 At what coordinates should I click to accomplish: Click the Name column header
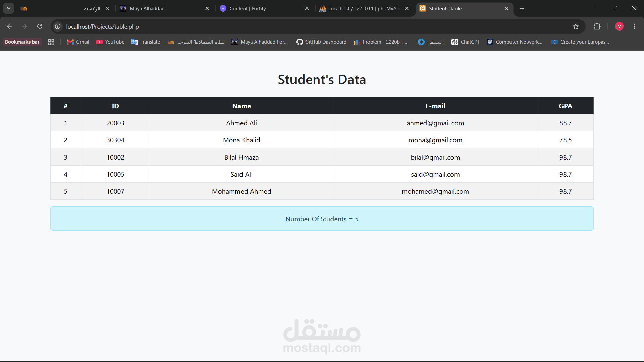241,106
